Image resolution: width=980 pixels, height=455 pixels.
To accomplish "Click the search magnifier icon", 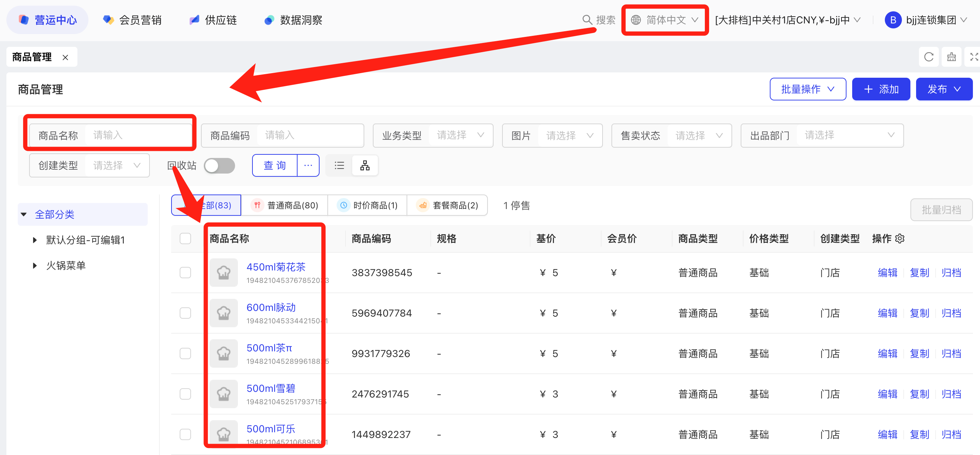I will (587, 20).
